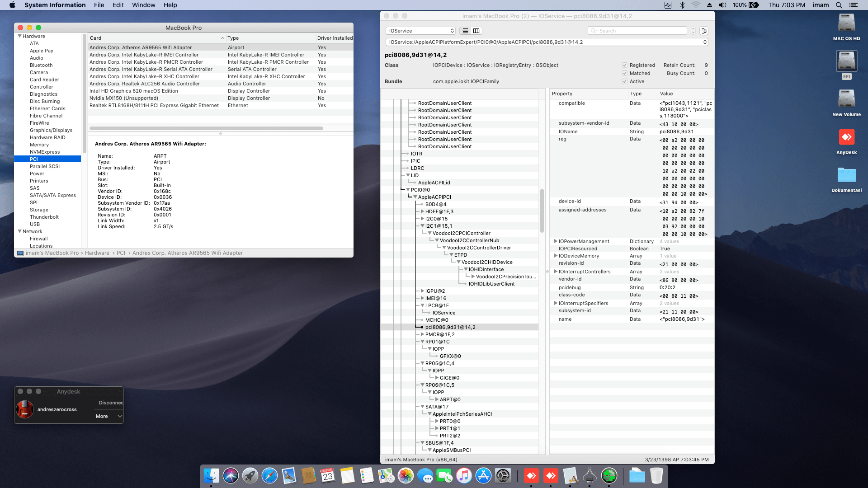Viewport: 868px width, 488px height.
Task: Collapse the Hardware section in the sidebar
Action: click(19, 36)
